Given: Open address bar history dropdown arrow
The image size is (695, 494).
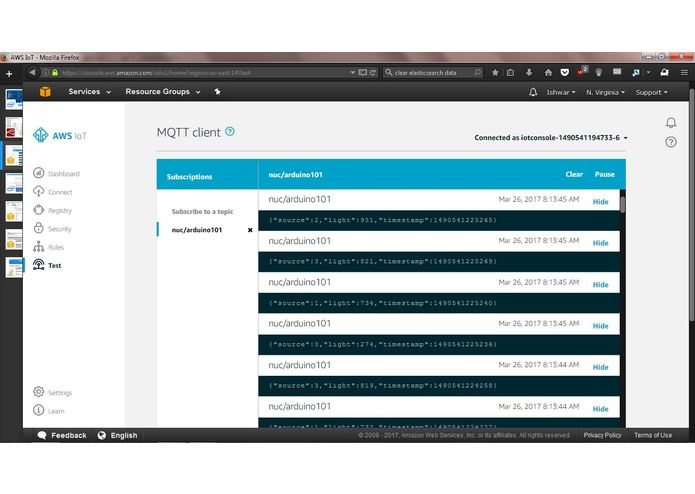Looking at the screenshot, I should coord(352,72).
